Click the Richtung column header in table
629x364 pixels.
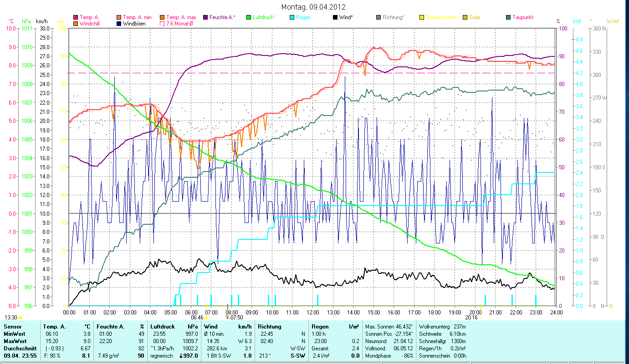click(270, 327)
